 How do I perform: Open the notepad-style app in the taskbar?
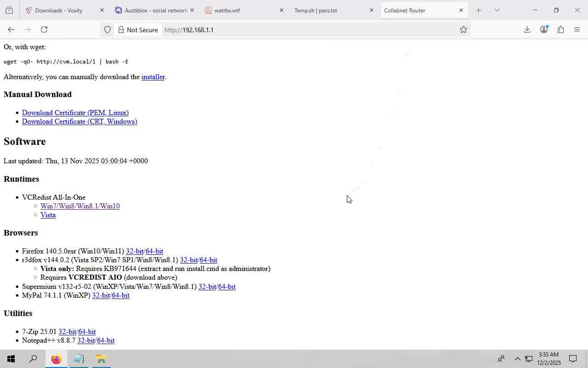point(79,359)
